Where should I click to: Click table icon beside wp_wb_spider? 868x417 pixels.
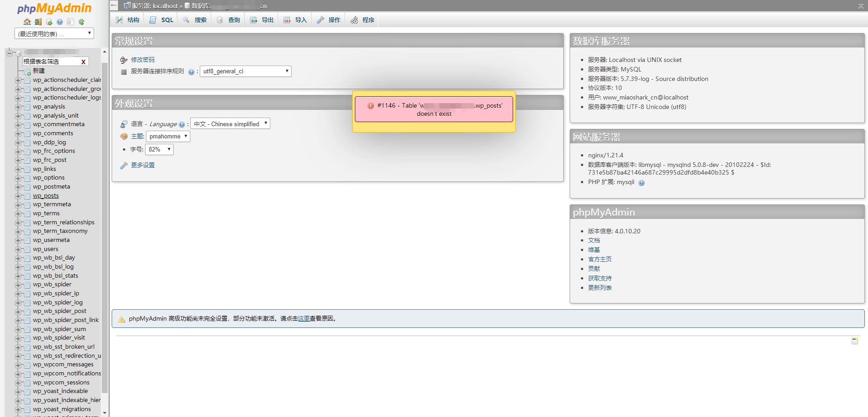click(27, 285)
